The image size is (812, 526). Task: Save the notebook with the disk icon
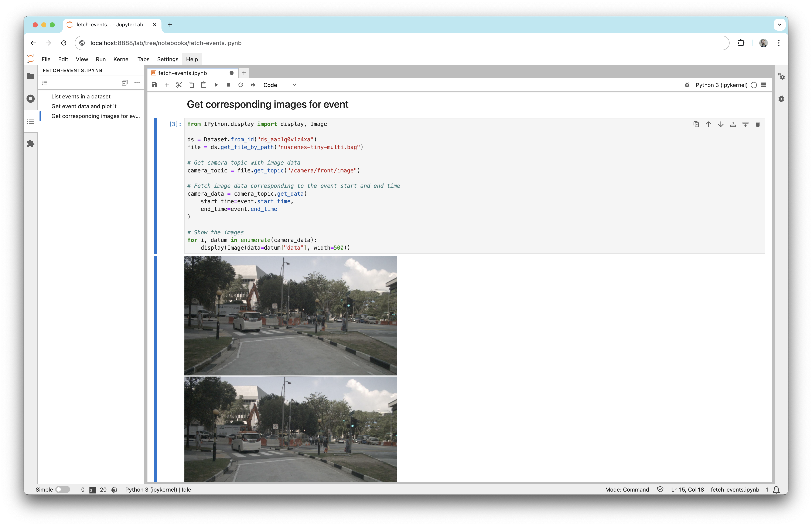tap(154, 85)
